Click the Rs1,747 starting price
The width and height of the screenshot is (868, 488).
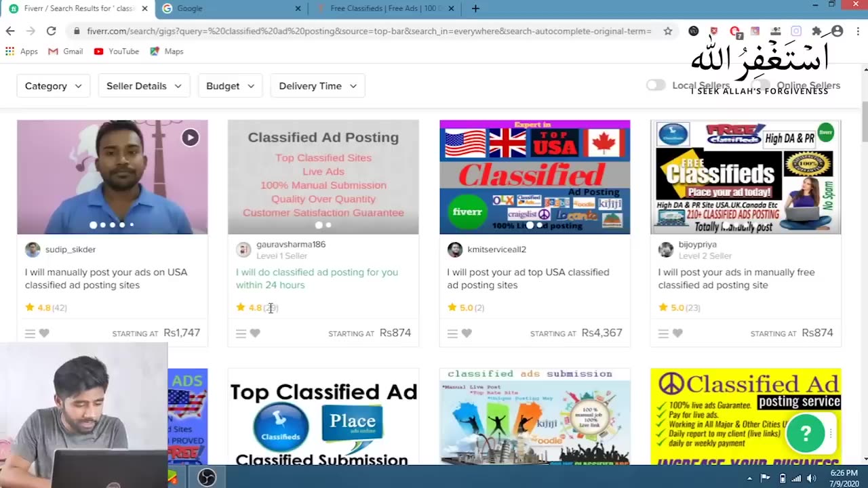coord(182,333)
